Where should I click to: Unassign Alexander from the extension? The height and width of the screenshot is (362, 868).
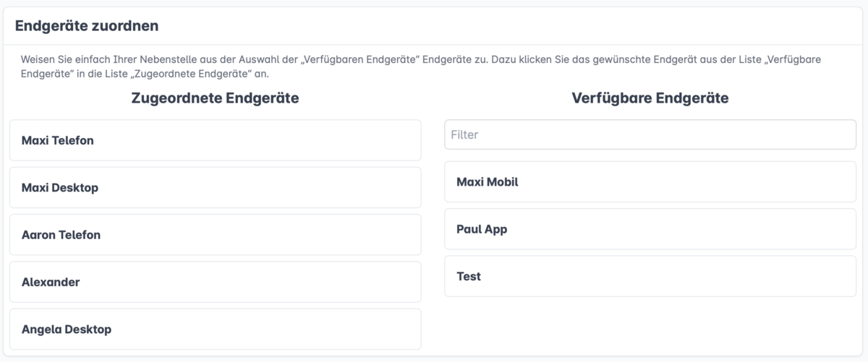[x=215, y=282]
